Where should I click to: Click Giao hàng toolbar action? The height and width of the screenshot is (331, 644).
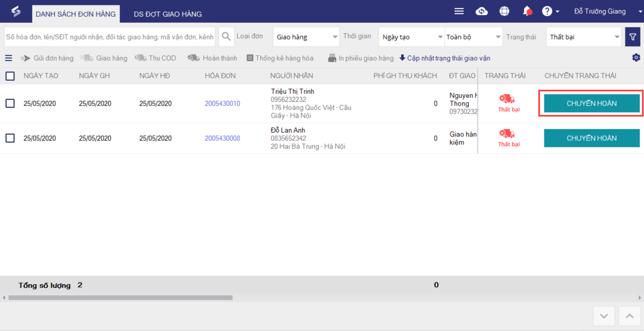[104, 58]
